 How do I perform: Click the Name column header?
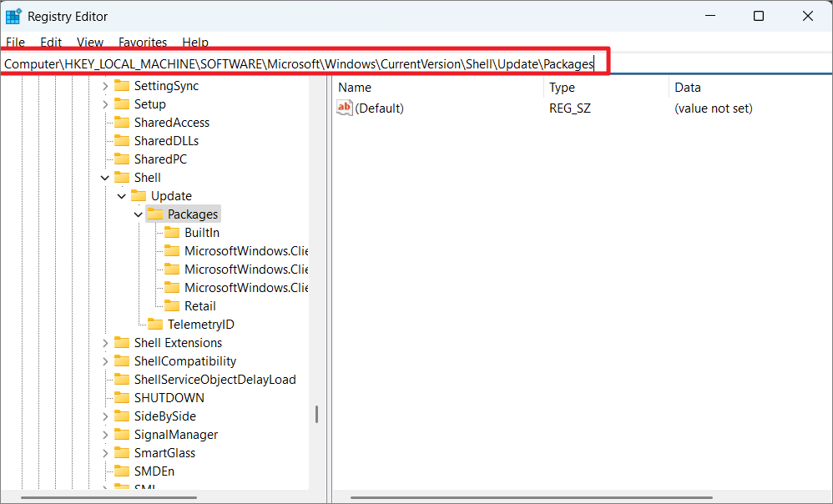(x=355, y=88)
